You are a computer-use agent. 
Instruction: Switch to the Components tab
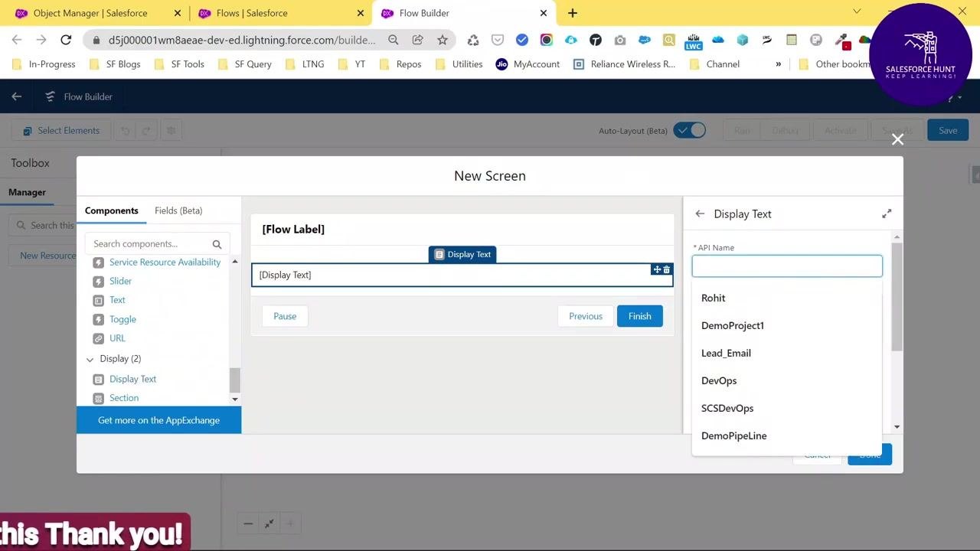[x=112, y=210]
